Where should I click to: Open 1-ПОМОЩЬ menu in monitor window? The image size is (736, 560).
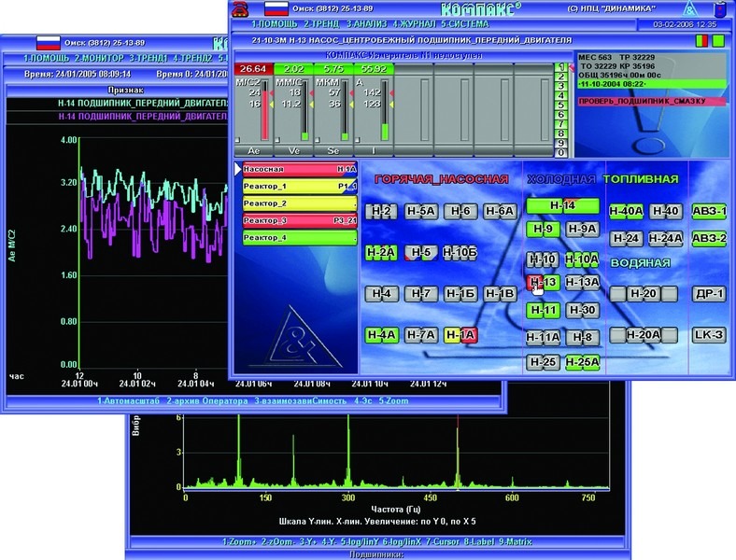pos(274,24)
